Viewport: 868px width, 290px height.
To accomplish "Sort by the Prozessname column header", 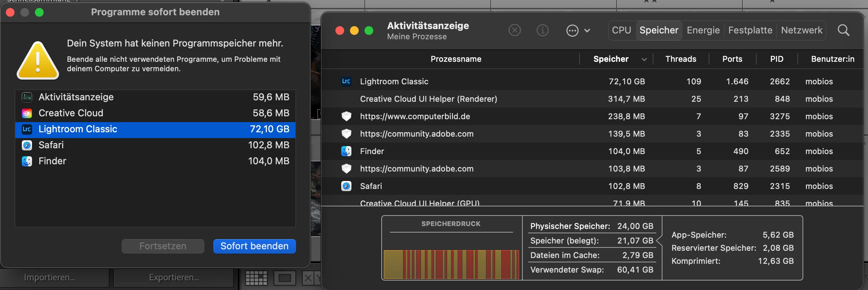I will tap(456, 59).
